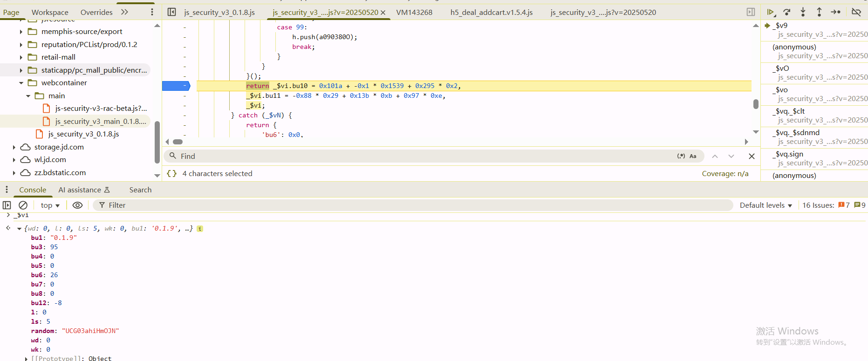Clear the console output
Screen dimensions: 868x361
(23, 205)
